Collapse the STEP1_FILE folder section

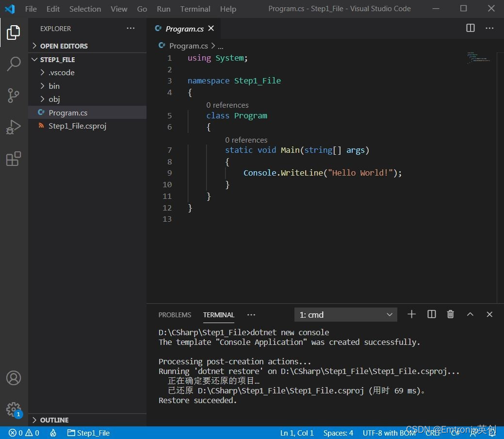point(87,60)
